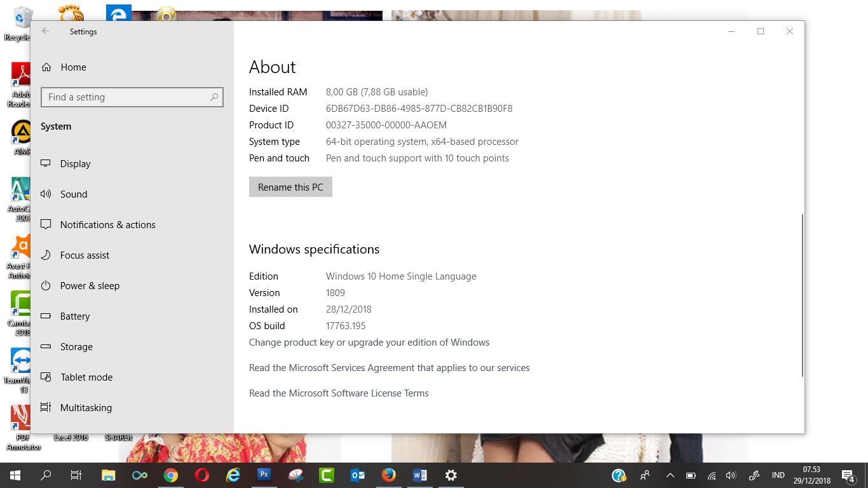Image resolution: width=868 pixels, height=488 pixels.
Task: Open the Change product key link
Action: pyautogui.click(x=369, y=342)
